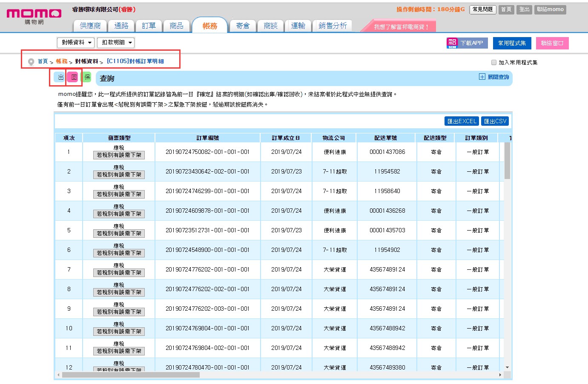The width and height of the screenshot is (588, 384).
Task: Open the 對帳資料 dropdown
Action: (x=76, y=43)
